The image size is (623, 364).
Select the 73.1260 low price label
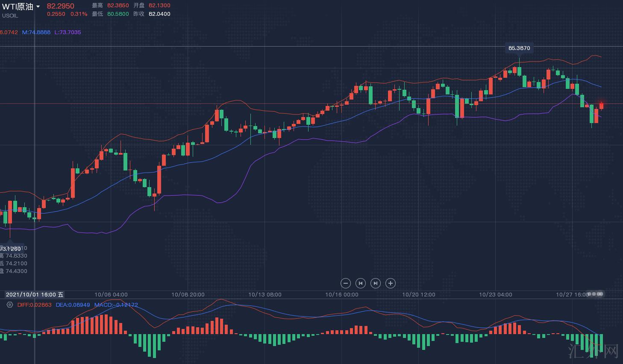(11, 249)
